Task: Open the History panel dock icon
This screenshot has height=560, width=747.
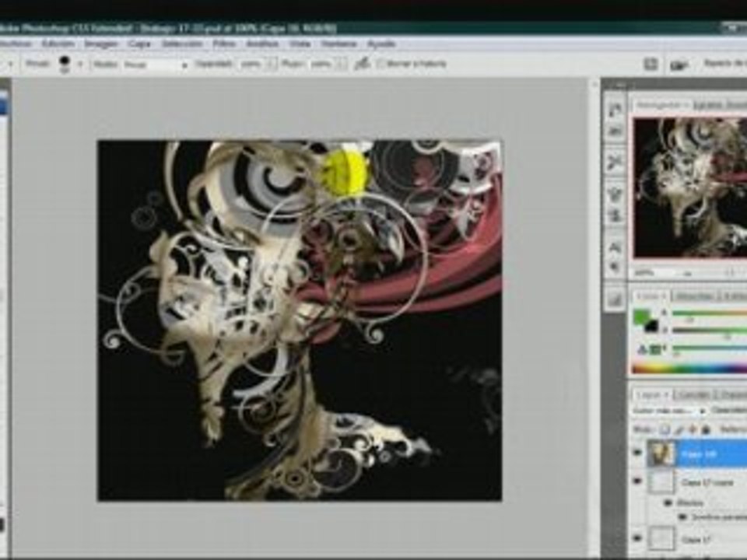Action: tap(615, 110)
